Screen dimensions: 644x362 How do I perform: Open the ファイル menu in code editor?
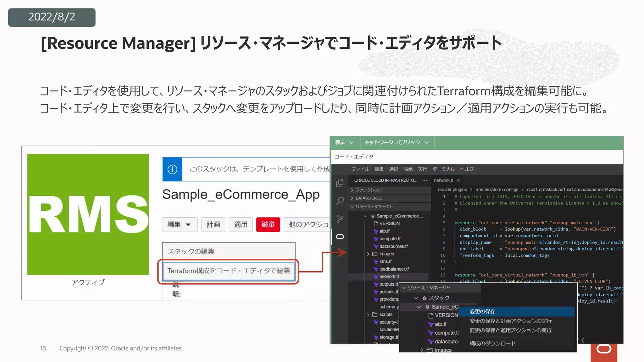point(360,169)
